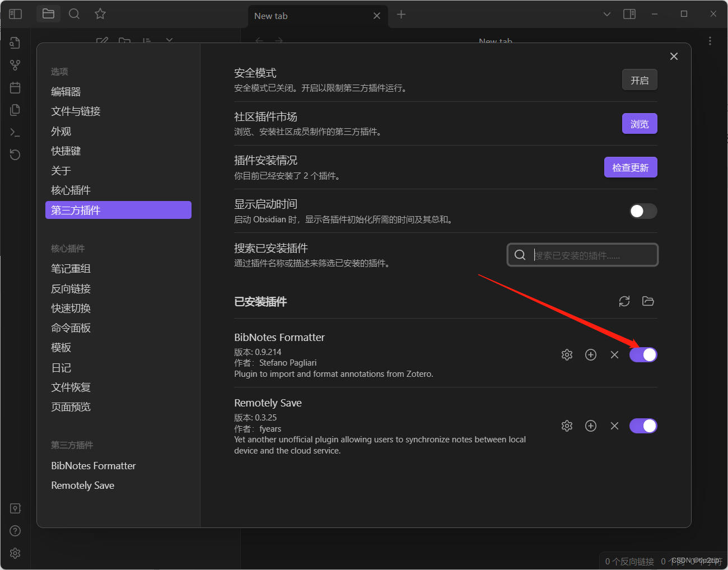Screen dimensions: 728x570
Task: Open plugins folder icon
Action: coord(648,301)
